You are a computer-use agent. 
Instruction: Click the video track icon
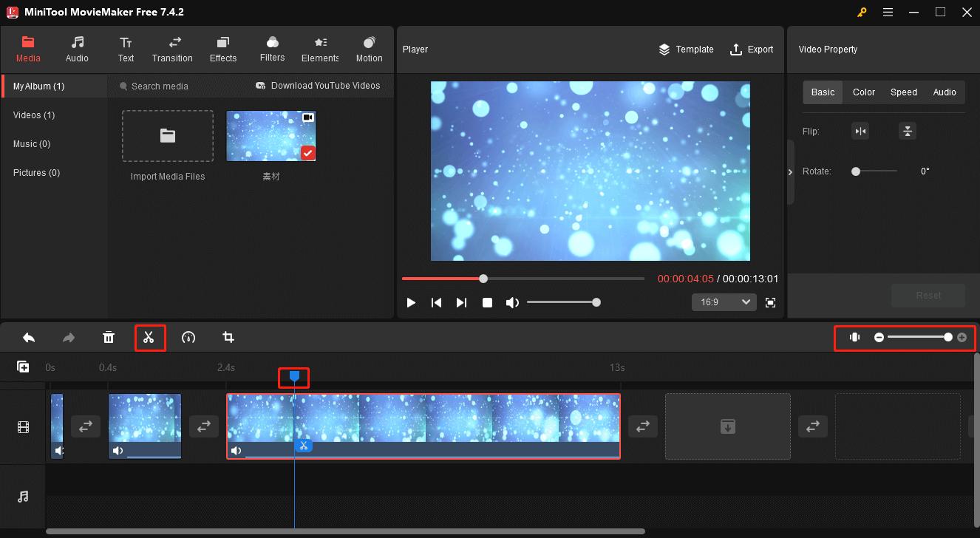[x=24, y=427]
